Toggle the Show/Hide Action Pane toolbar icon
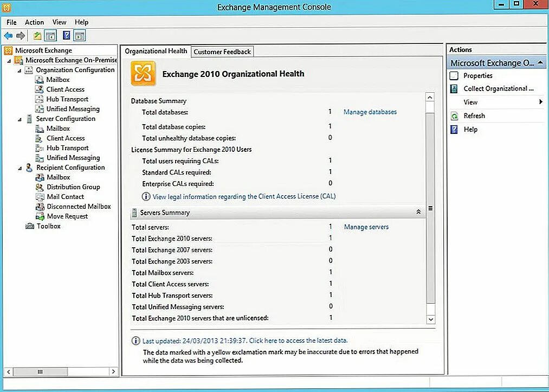 pos(80,35)
